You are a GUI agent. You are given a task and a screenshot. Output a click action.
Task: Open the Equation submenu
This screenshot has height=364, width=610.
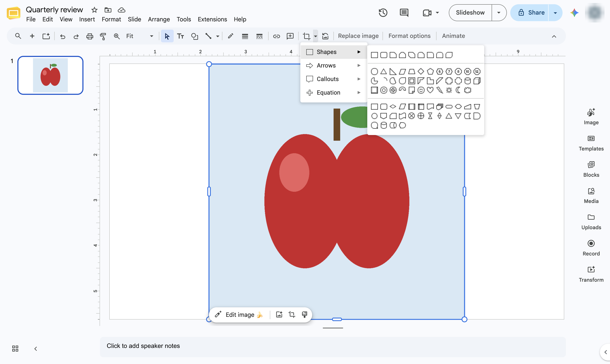point(334,92)
